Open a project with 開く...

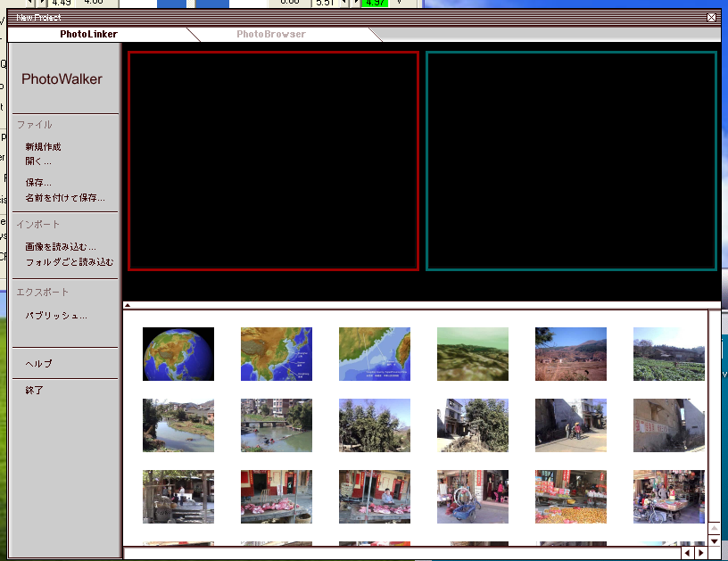38,161
